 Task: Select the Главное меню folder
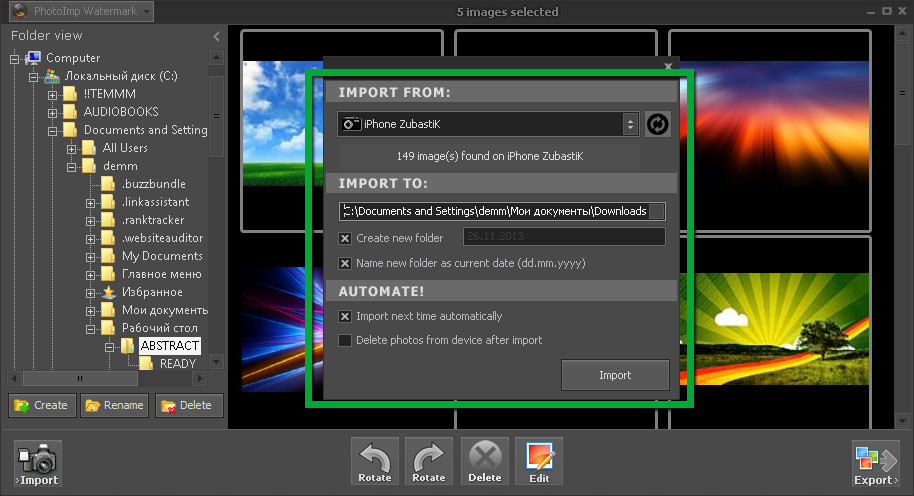161,274
